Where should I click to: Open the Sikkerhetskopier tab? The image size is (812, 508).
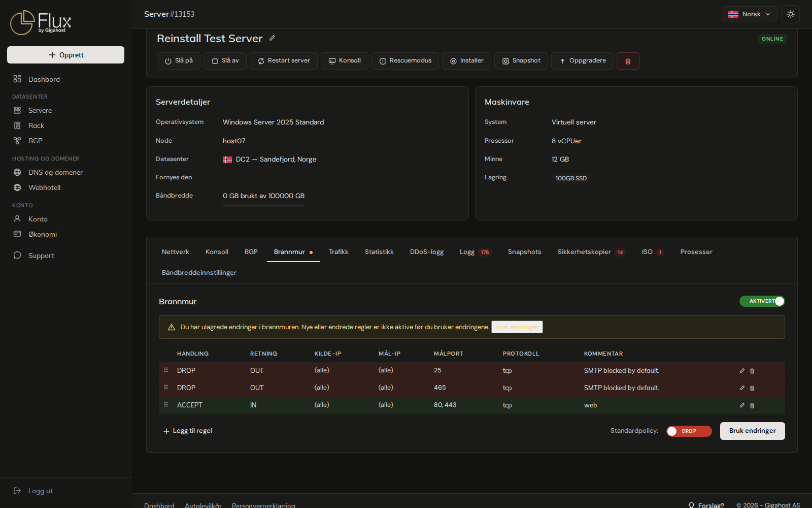(591, 252)
